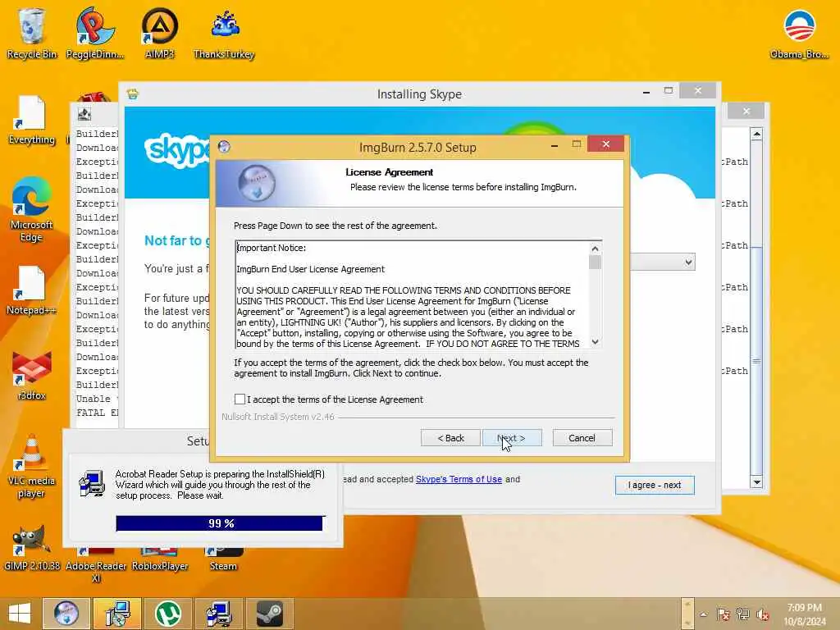Open the VLC media player shortcut
840x630 pixels.
pyautogui.click(x=31, y=467)
